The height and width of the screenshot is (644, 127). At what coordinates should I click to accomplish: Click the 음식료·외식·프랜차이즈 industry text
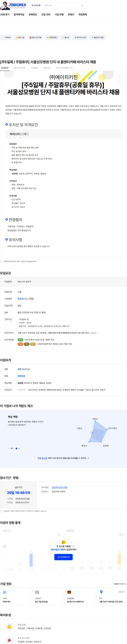pos(76,602)
